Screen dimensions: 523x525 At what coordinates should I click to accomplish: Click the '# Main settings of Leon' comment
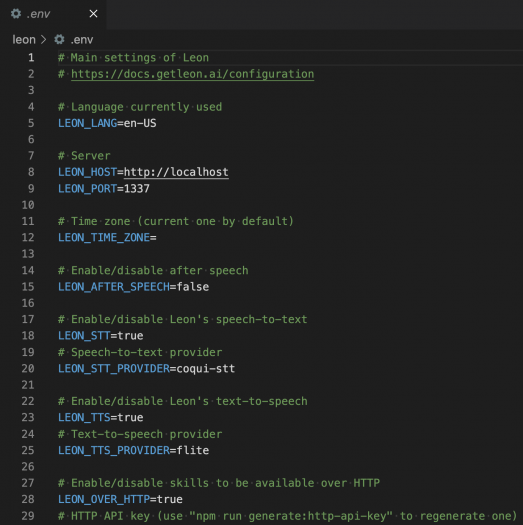[134, 58]
